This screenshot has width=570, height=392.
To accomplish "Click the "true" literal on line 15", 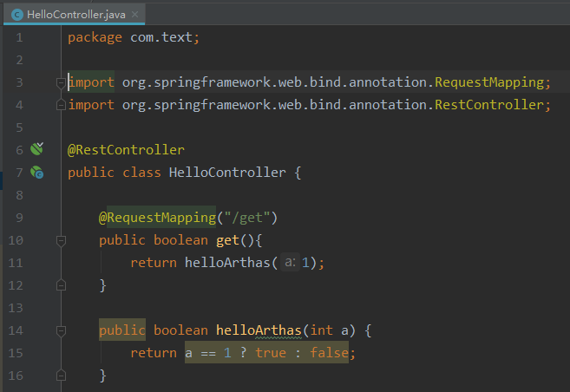I will click(271, 353).
